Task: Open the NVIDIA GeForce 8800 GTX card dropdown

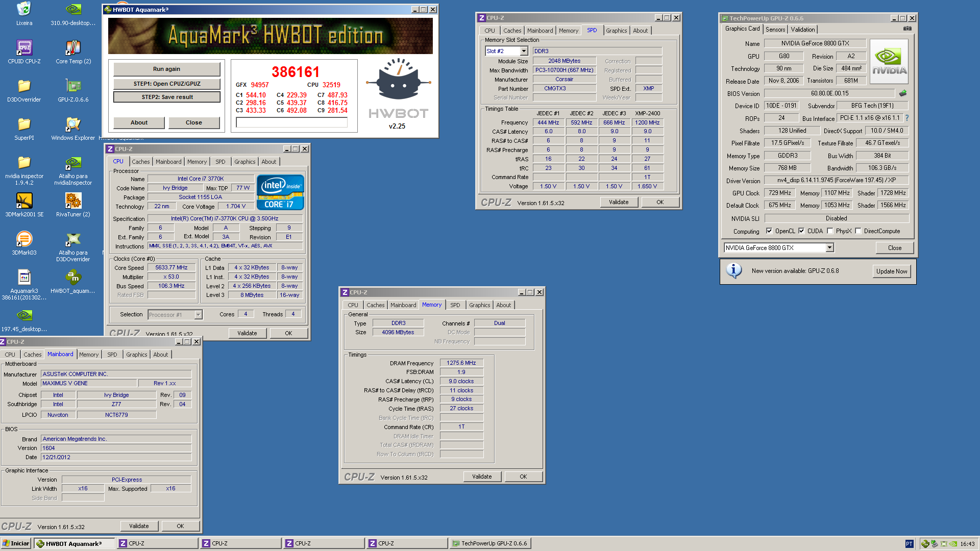Action: [830, 248]
